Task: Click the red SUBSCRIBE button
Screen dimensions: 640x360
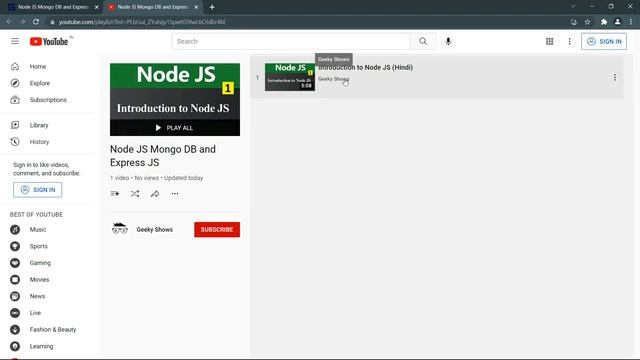Action: (x=217, y=229)
